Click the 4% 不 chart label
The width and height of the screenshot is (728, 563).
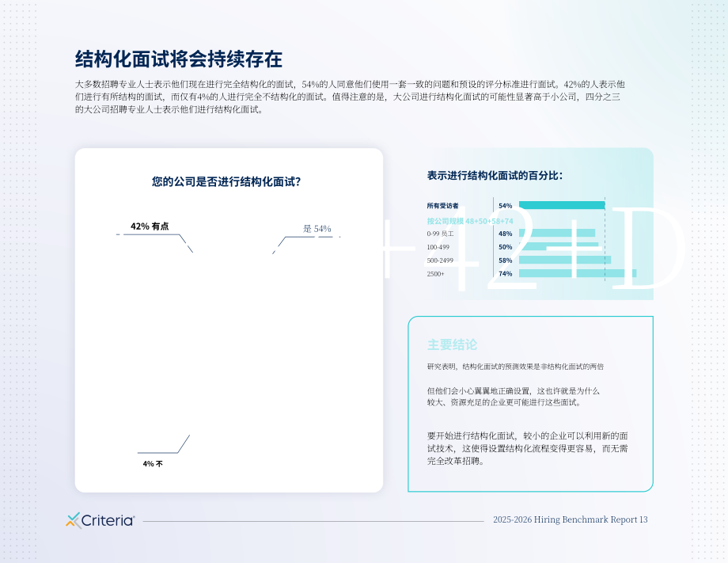point(153,463)
